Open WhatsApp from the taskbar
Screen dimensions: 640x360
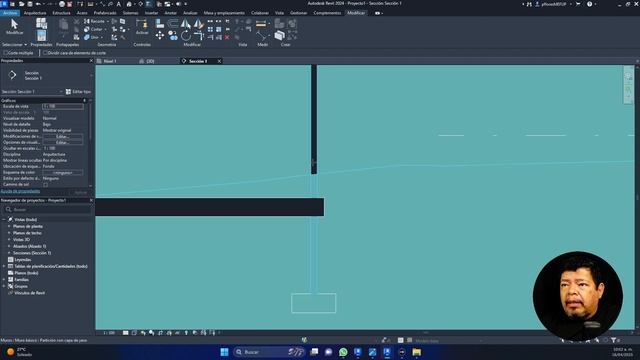coord(343,352)
